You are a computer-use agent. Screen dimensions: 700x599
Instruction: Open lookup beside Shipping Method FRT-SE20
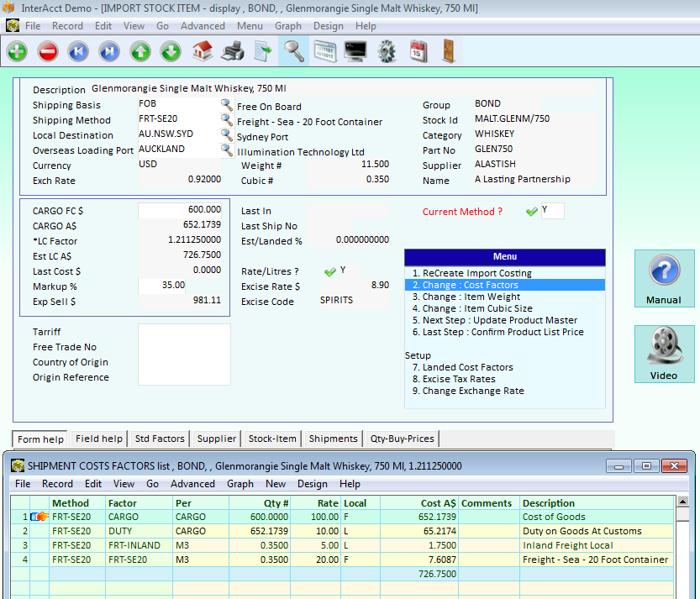tap(227, 120)
